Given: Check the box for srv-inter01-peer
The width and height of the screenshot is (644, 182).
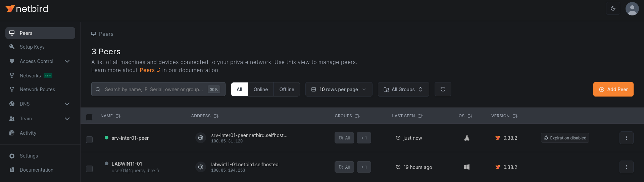Looking at the screenshot, I should (89, 140).
